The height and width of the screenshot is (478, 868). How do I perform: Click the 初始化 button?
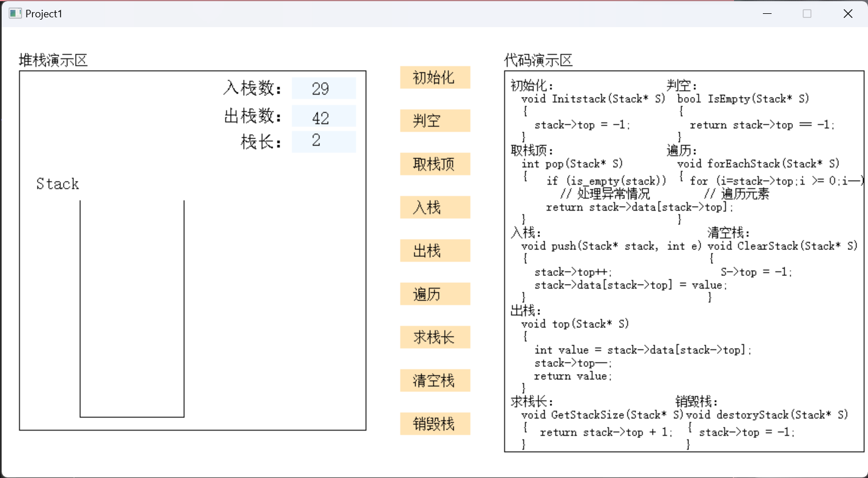coord(435,77)
